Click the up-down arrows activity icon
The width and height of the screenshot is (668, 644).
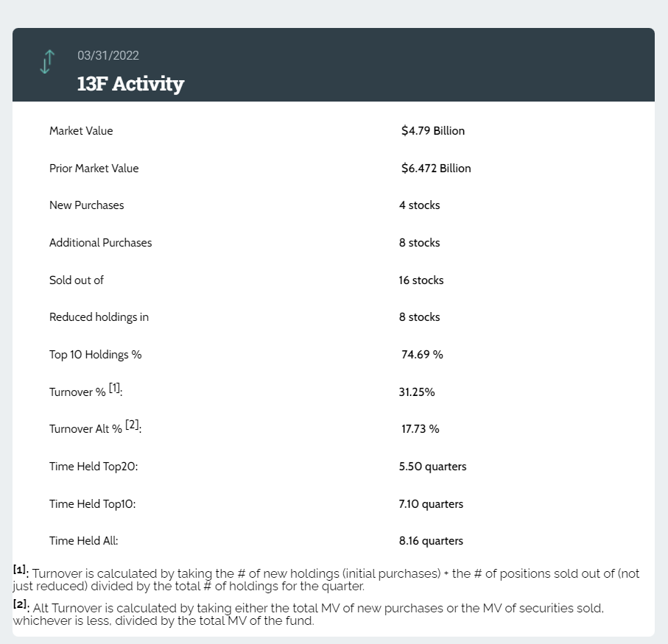(47, 62)
